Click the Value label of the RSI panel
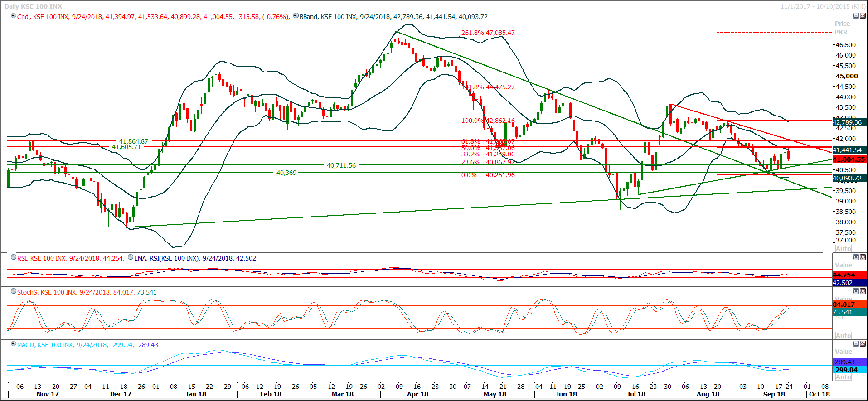Viewport: 868px width, 401px height. tap(844, 265)
